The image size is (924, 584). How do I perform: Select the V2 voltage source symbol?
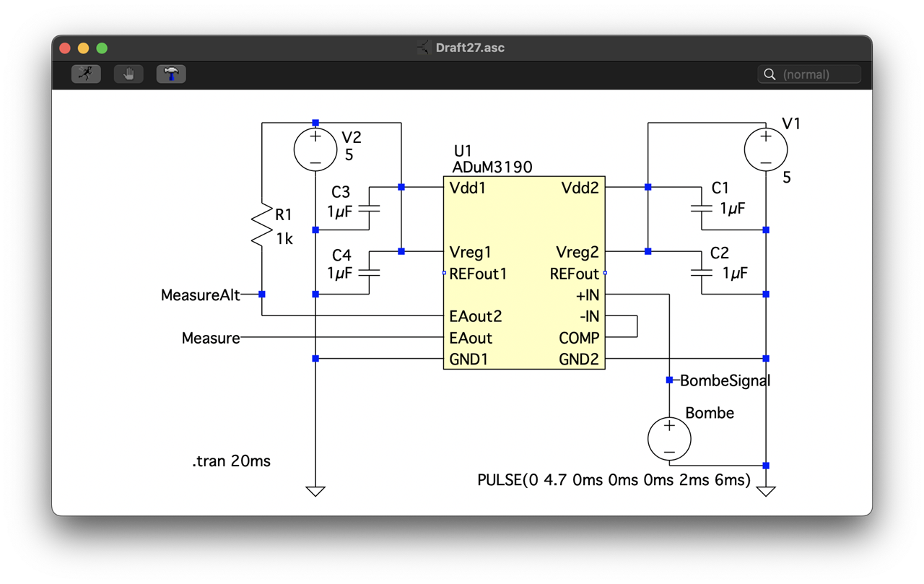[315, 150]
